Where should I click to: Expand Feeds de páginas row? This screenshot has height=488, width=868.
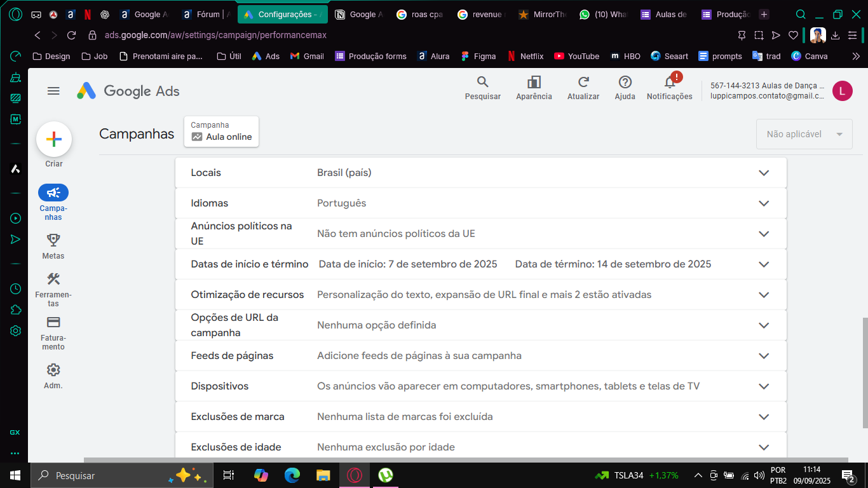pos(480,356)
